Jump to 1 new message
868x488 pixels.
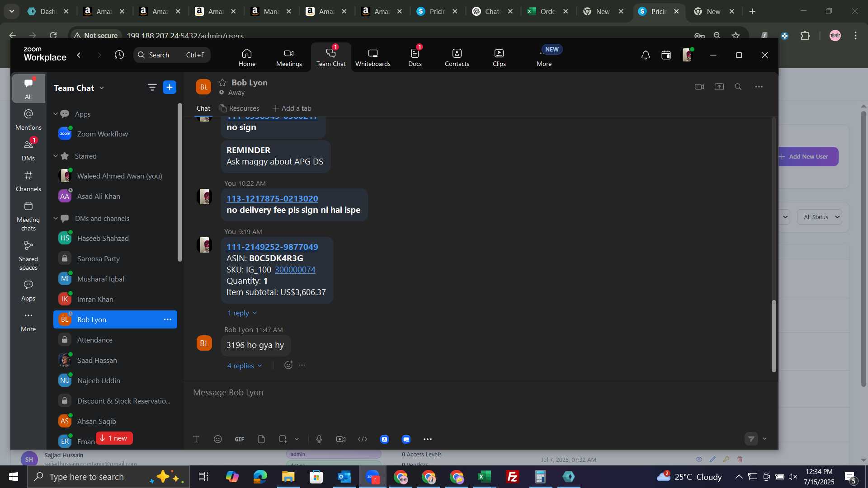point(114,438)
